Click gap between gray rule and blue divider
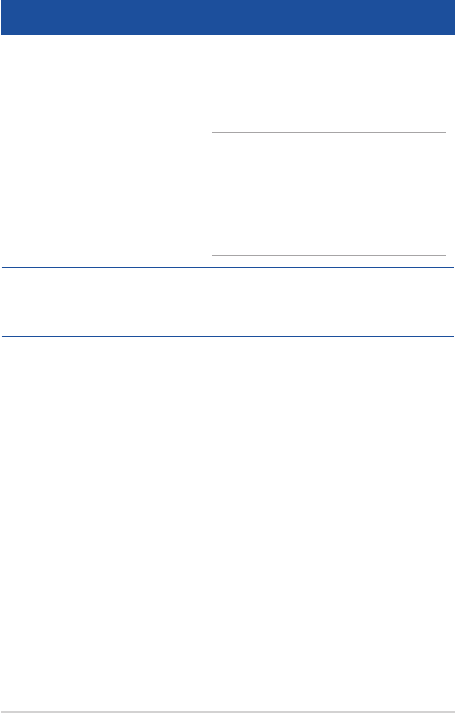This screenshot has height=713, width=455. [x=329, y=261]
